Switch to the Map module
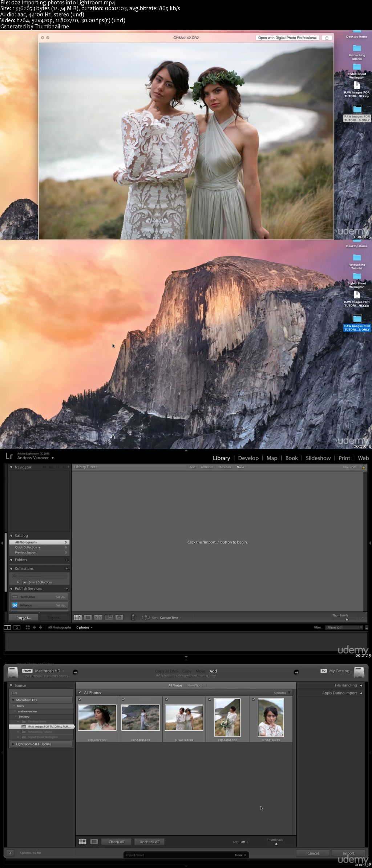Viewport: 372px width, 868px height. 272,458
